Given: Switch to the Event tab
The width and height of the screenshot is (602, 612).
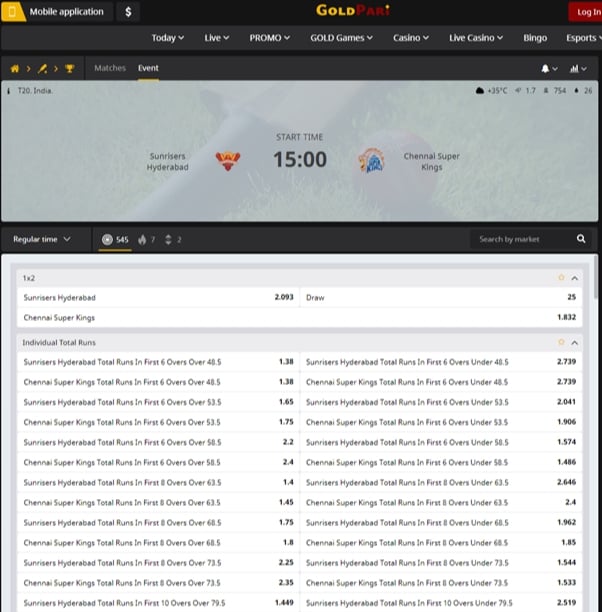Looking at the screenshot, I should 148,68.
